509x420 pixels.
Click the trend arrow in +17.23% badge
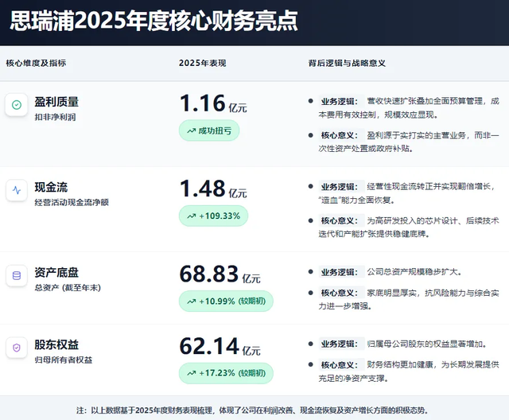[x=191, y=373]
